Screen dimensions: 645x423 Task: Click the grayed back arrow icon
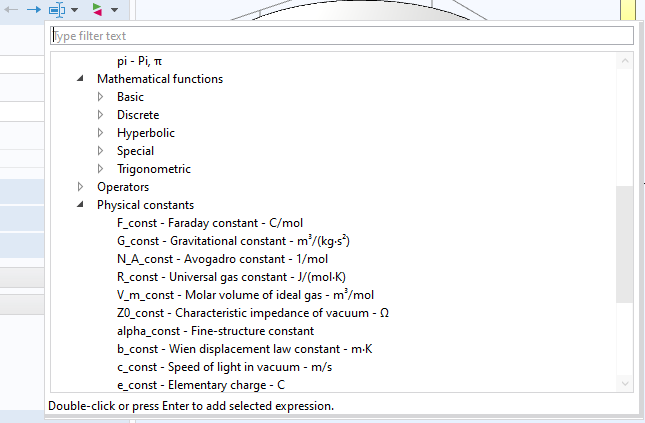pos(11,9)
